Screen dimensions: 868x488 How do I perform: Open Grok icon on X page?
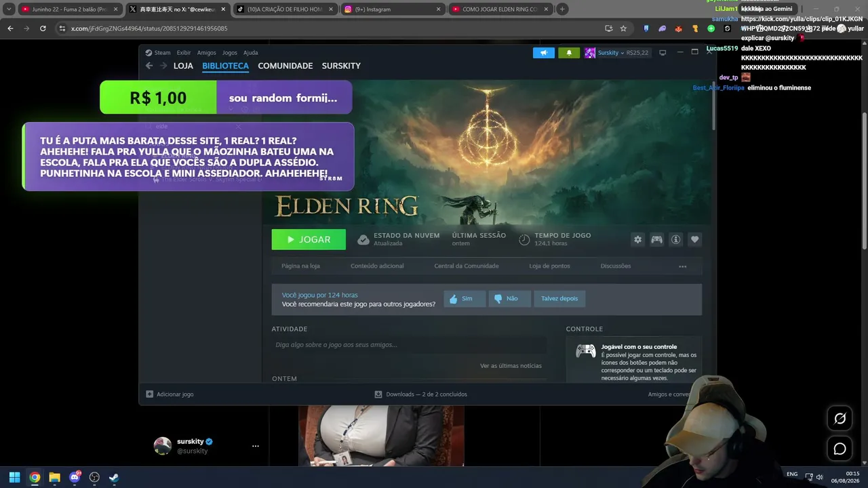pos(840,418)
